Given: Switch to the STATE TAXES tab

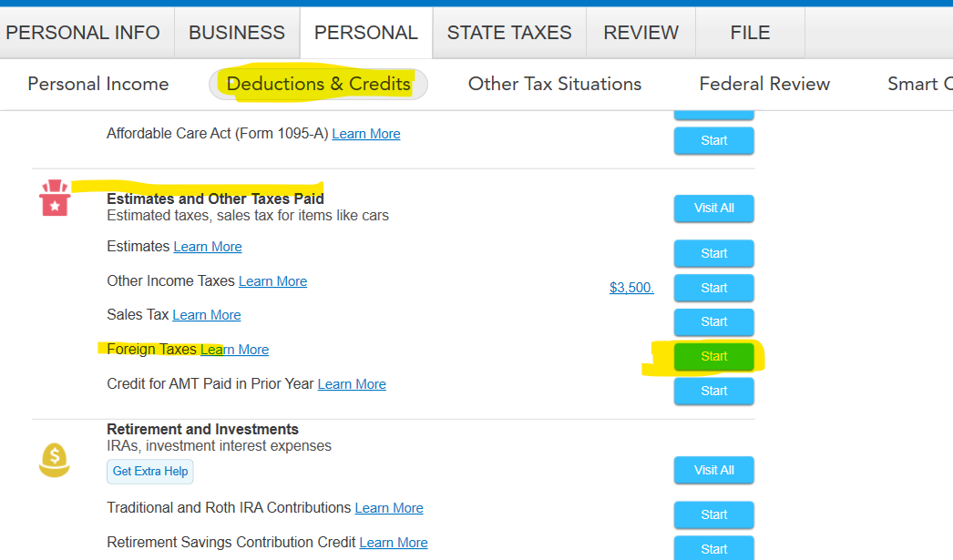Looking at the screenshot, I should click(509, 33).
